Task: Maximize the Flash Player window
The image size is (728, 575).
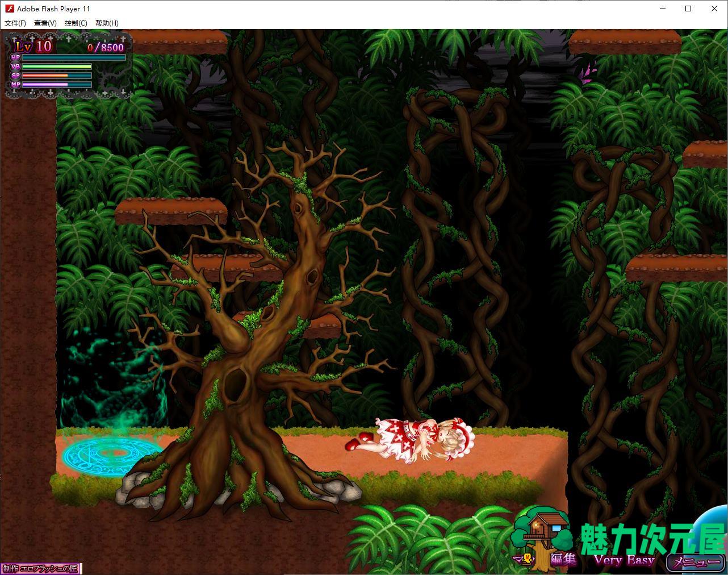Action: click(x=688, y=9)
